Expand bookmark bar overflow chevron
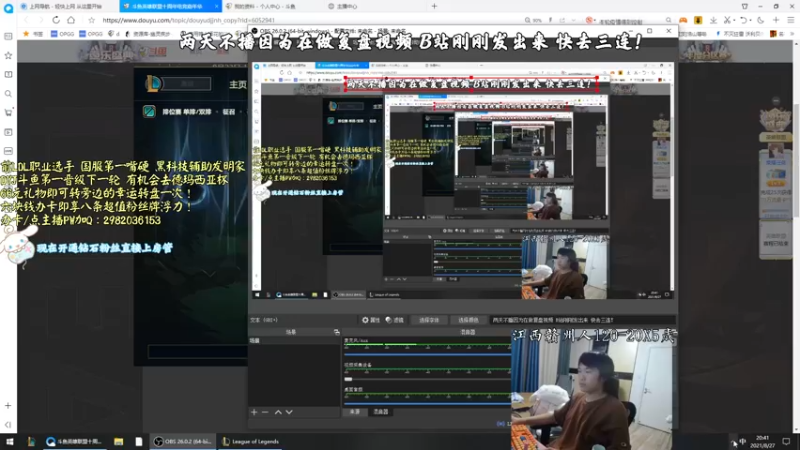 coord(793,34)
